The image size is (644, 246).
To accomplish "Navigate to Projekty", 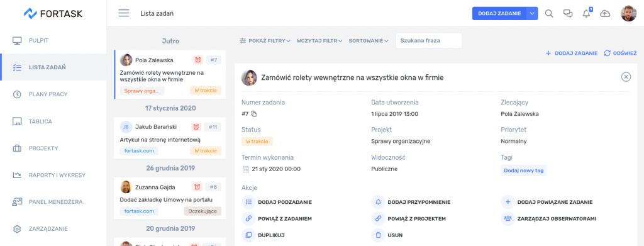I will click(53, 148).
